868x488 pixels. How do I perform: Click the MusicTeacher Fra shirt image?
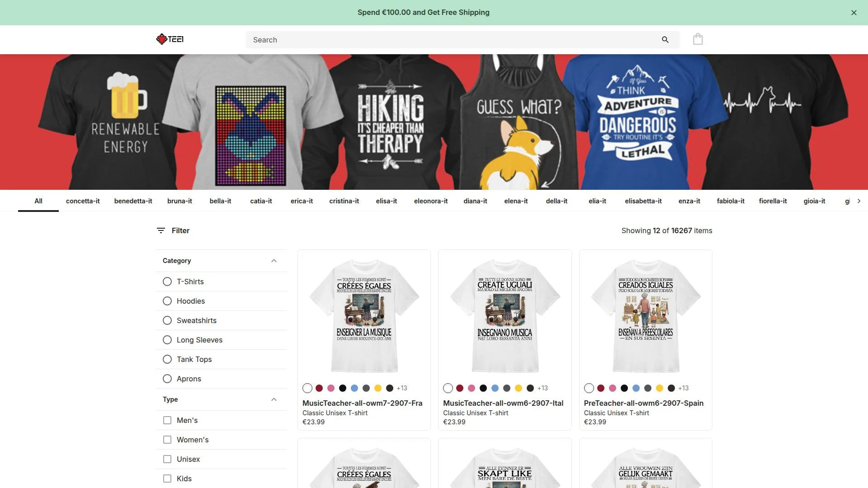click(x=364, y=316)
